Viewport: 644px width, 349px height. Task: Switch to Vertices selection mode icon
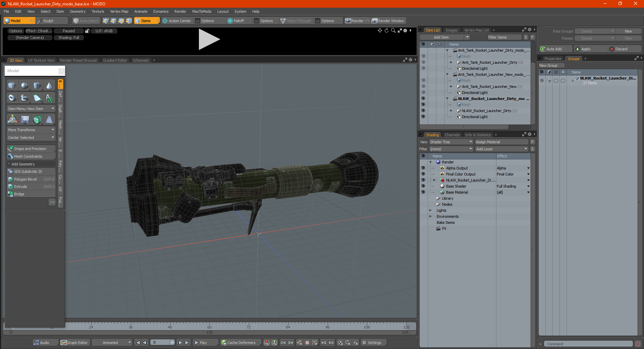(x=106, y=21)
